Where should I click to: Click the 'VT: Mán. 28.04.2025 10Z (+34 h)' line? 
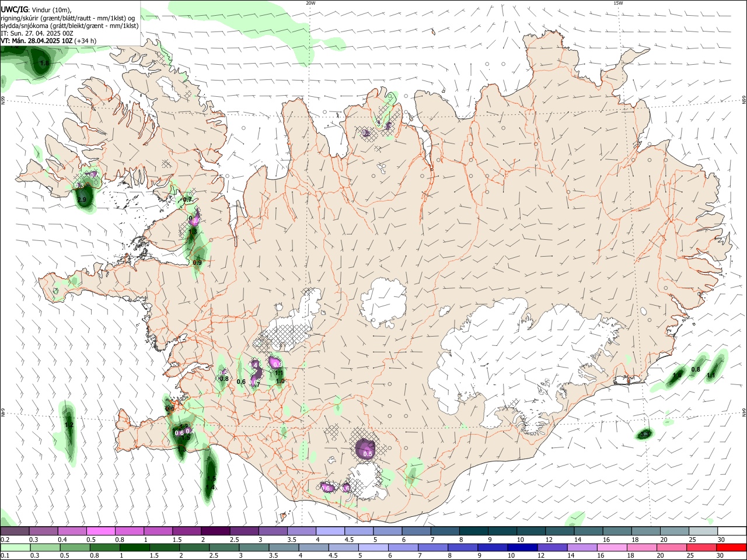tap(48, 41)
